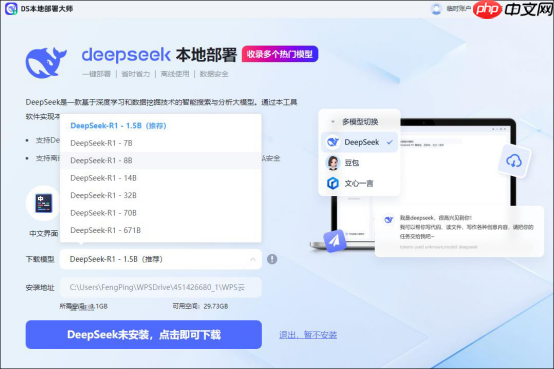
Task: Click the paper plane send icon
Action: click(x=334, y=241)
